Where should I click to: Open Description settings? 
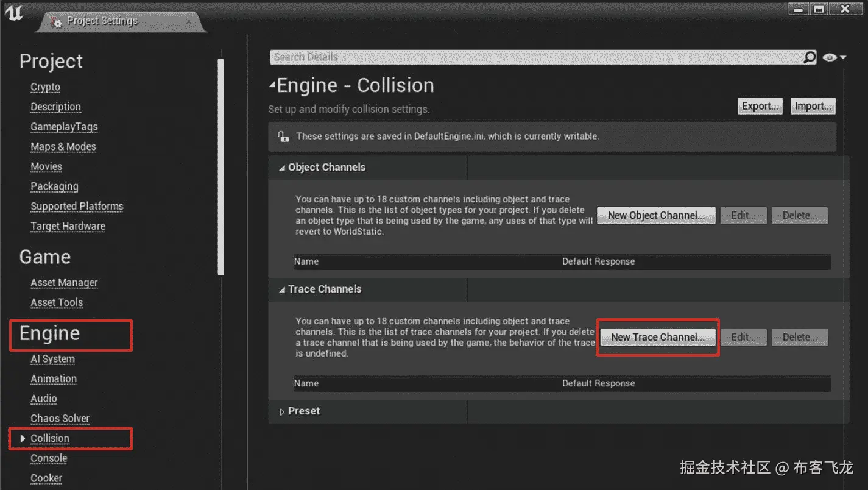point(56,107)
